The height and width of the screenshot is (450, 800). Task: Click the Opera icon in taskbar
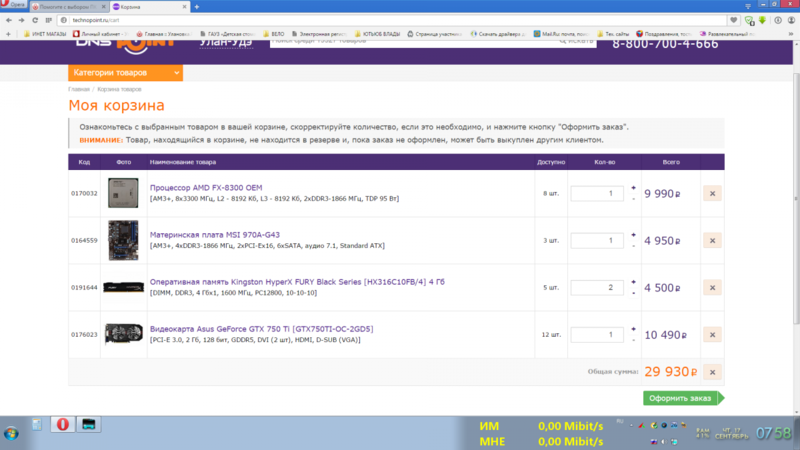coord(62,426)
